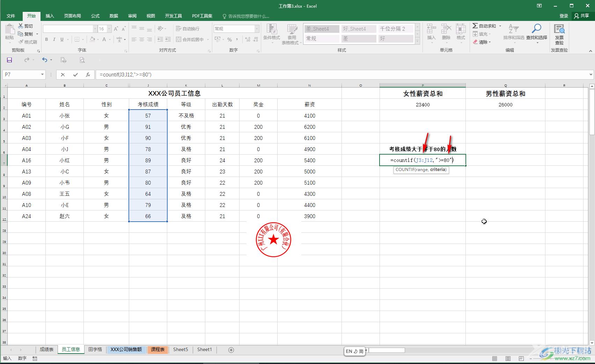
Task: Click the Format cells icon
Action: (x=461, y=29)
